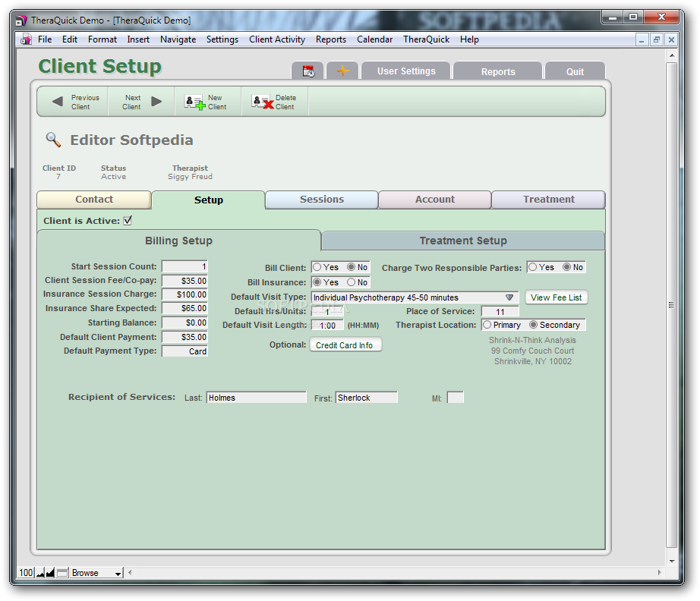Switch to the Treatment Setup sub-tab
The image size is (700, 601).
pos(463,241)
